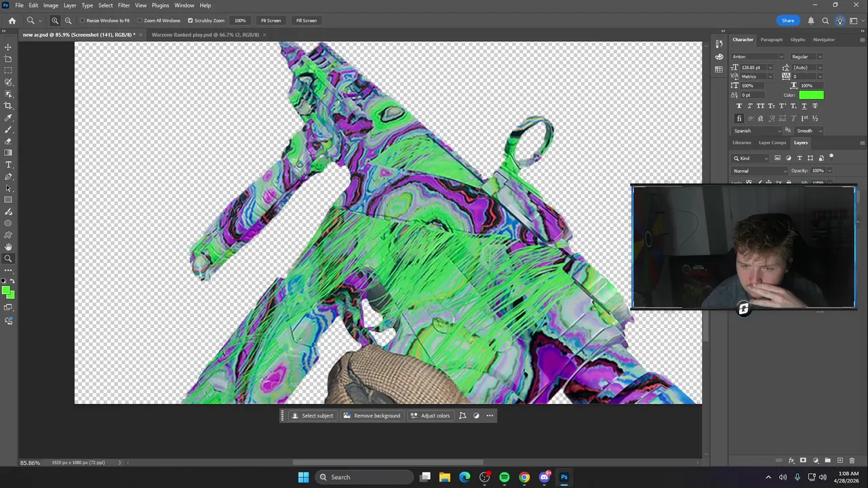Select the Hand tool
This screenshot has height=488, width=868.
coord(8,247)
